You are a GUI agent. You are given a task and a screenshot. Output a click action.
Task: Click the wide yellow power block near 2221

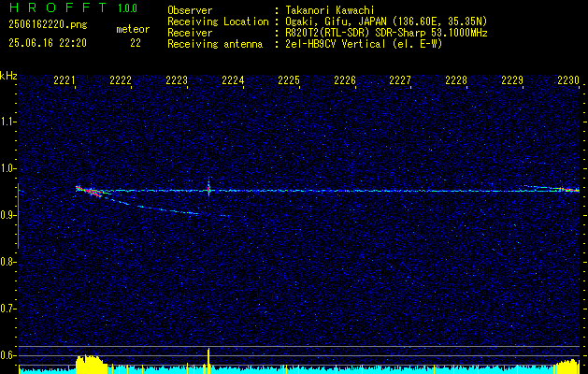tap(91, 364)
